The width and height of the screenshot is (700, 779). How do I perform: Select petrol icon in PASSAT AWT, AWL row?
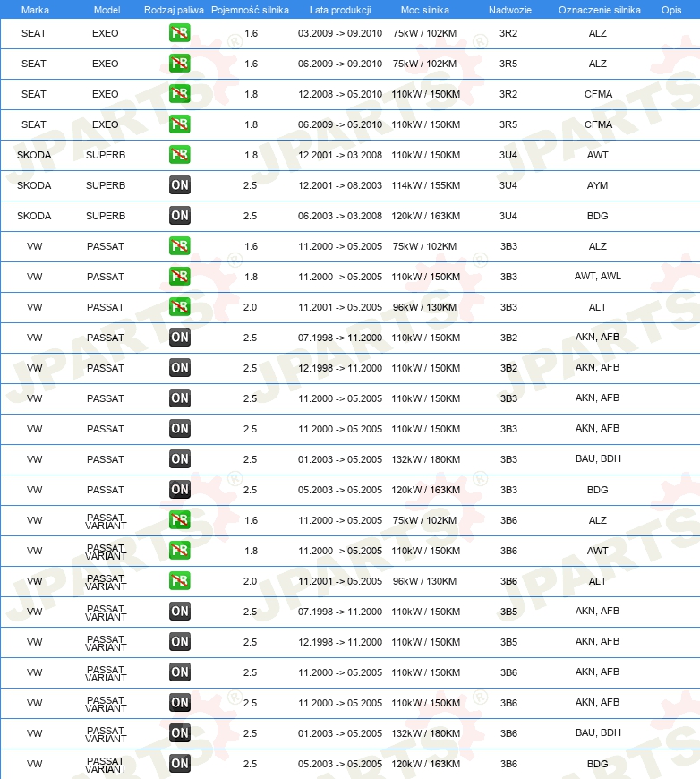tap(179, 277)
